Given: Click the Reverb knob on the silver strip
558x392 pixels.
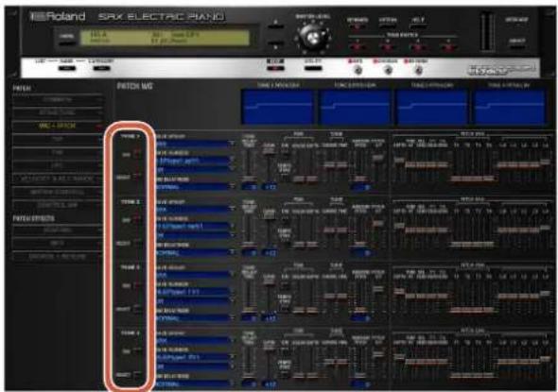Looking at the screenshot, I should (x=418, y=70).
